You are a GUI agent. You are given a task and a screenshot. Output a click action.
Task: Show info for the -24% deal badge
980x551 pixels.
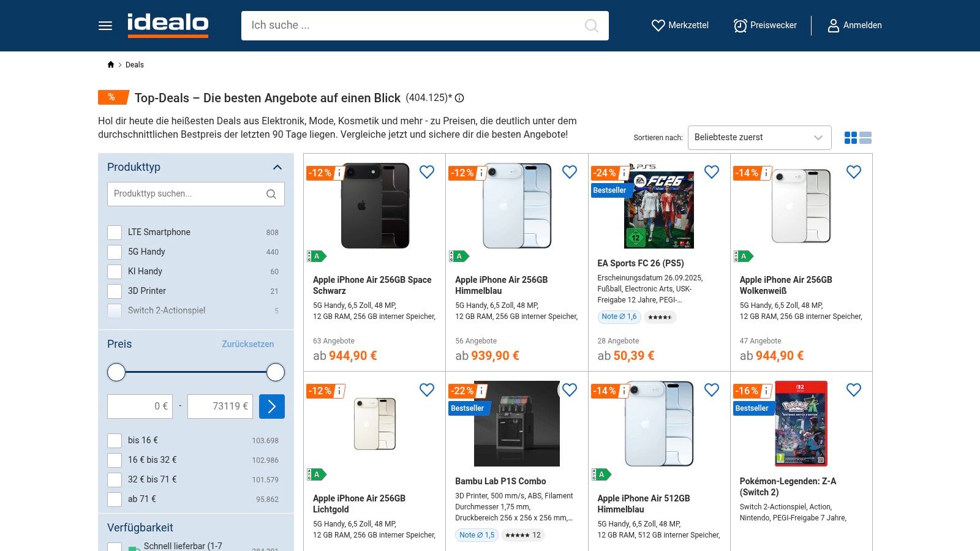624,173
